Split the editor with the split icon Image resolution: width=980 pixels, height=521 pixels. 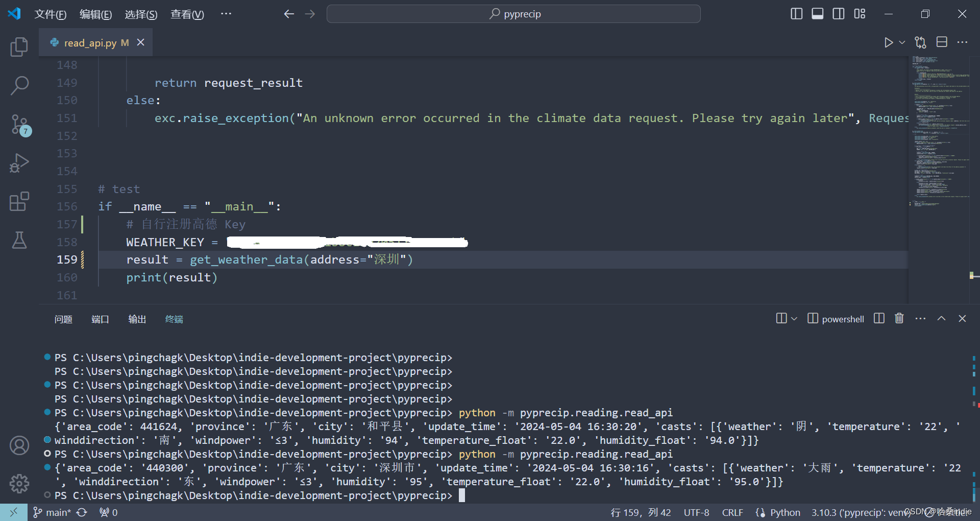tap(942, 42)
